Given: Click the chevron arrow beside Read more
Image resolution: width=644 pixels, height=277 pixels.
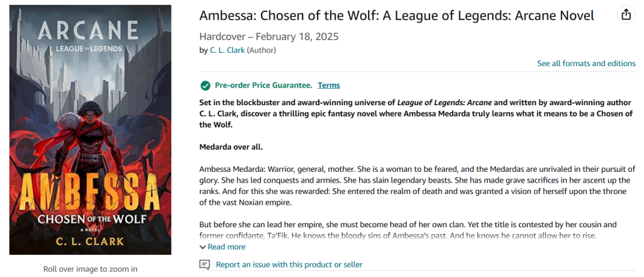Looking at the screenshot, I should point(203,247).
